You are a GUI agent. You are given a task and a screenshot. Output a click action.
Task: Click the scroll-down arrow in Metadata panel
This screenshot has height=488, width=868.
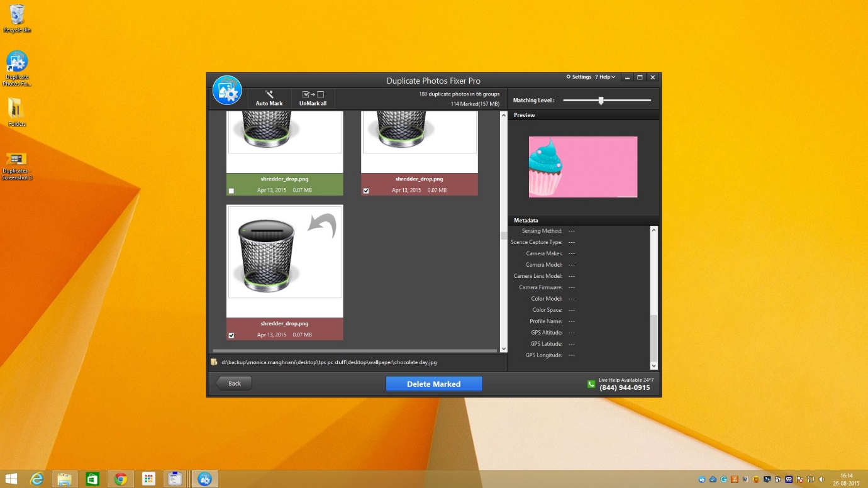(654, 365)
